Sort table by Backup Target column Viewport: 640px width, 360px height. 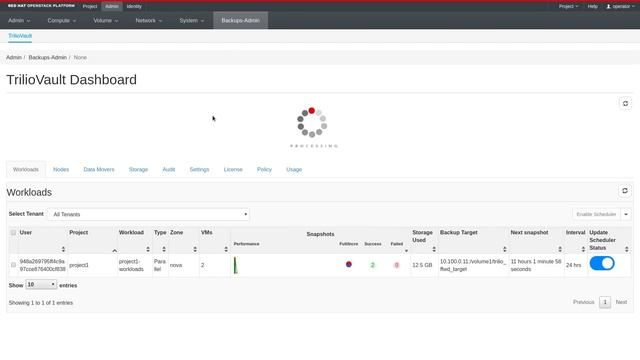pos(504,249)
